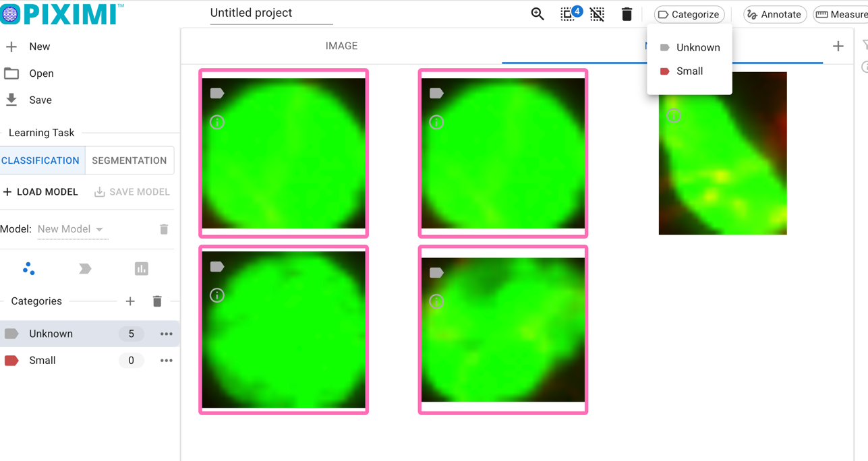Click the predict label icon

[85, 269]
